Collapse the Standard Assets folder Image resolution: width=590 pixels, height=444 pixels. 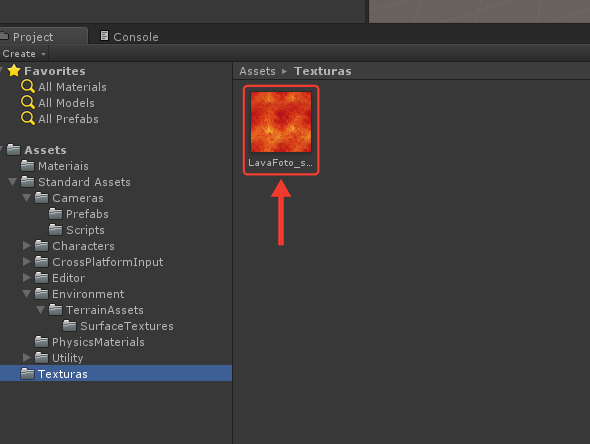point(12,182)
